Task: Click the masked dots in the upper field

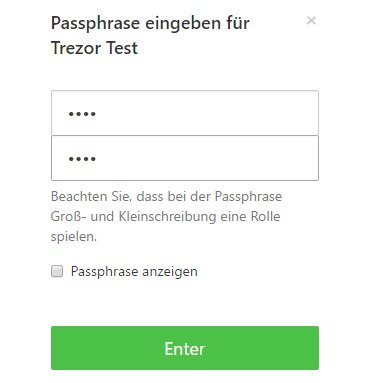Action: (x=82, y=114)
